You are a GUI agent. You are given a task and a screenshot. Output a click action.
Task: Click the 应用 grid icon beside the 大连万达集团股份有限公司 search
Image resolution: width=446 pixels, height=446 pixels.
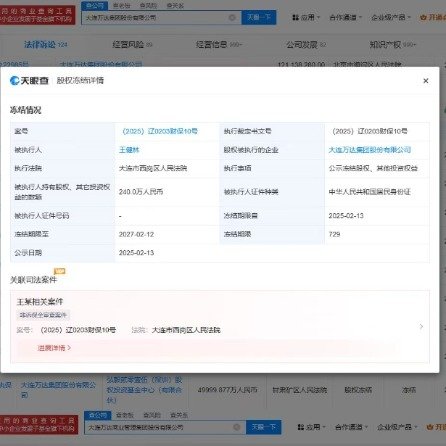[295, 17]
